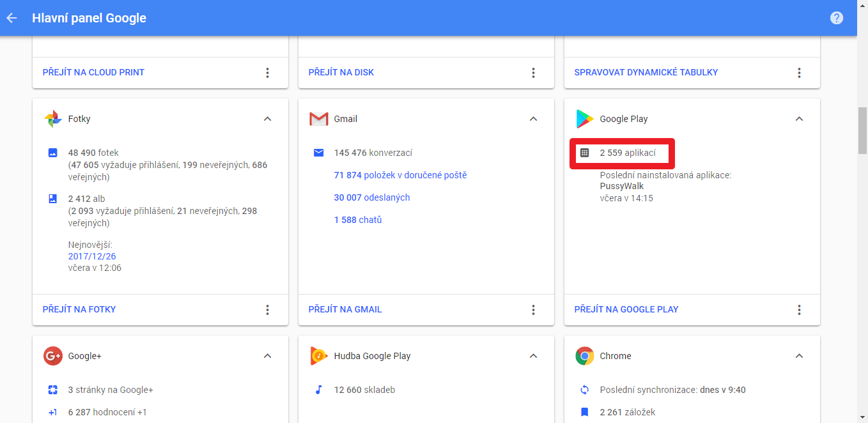Collapse the Google Play card
Viewport: 868px width, 423px height.
(799, 119)
